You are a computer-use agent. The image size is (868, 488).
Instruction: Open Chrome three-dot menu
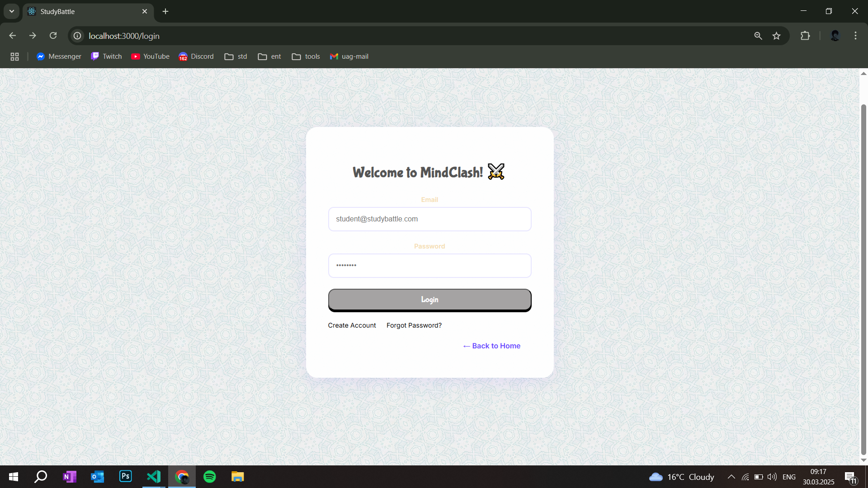855,36
